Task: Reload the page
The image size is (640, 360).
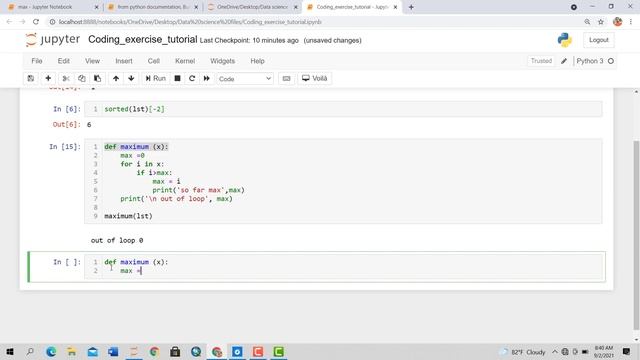Action: (x=36, y=22)
